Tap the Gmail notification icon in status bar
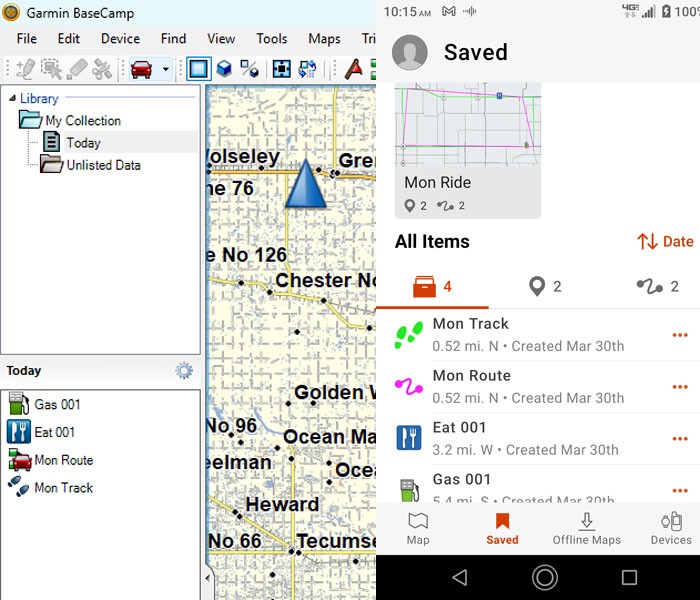Viewport: 700px width, 600px height. 449,12
